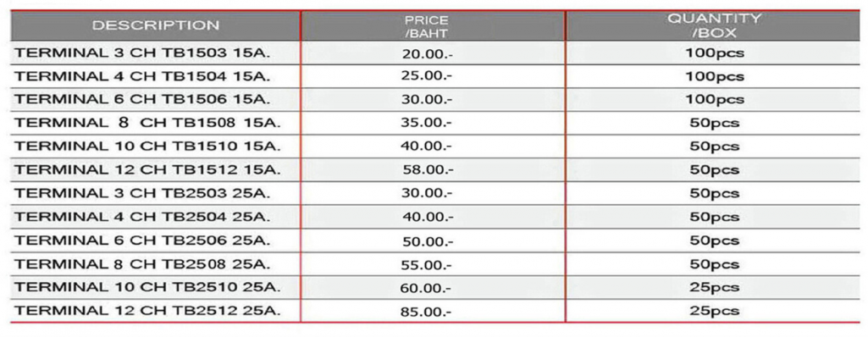
Task: Click the QUANTITY /BOX column header
Action: [714, 25]
